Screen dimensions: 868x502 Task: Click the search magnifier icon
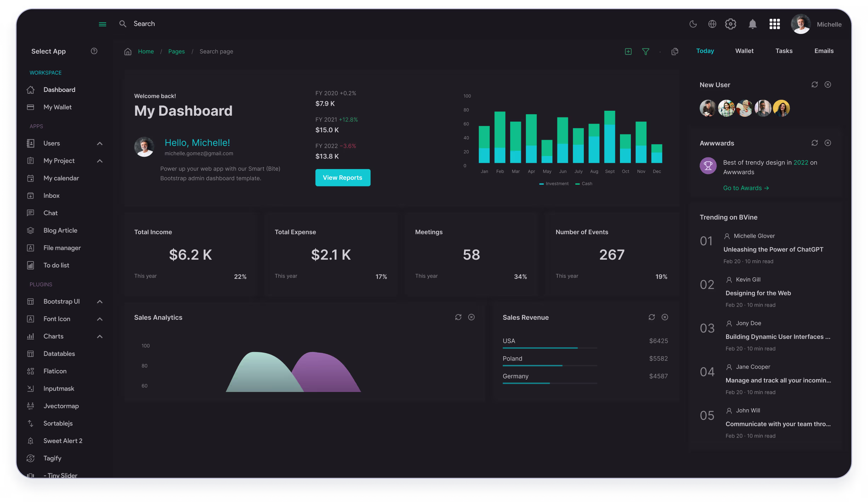point(123,24)
